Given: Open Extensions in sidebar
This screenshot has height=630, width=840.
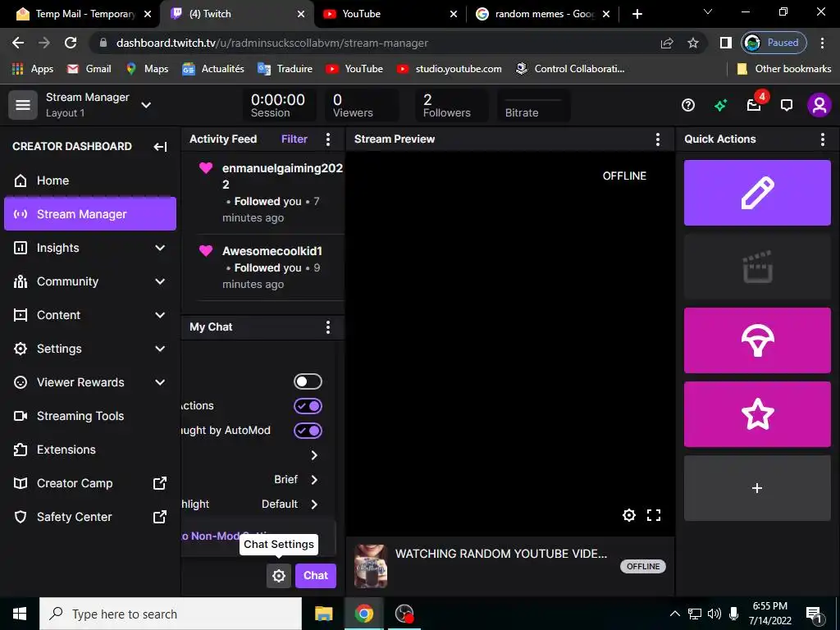Looking at the screenshot, I should point(90,450).
